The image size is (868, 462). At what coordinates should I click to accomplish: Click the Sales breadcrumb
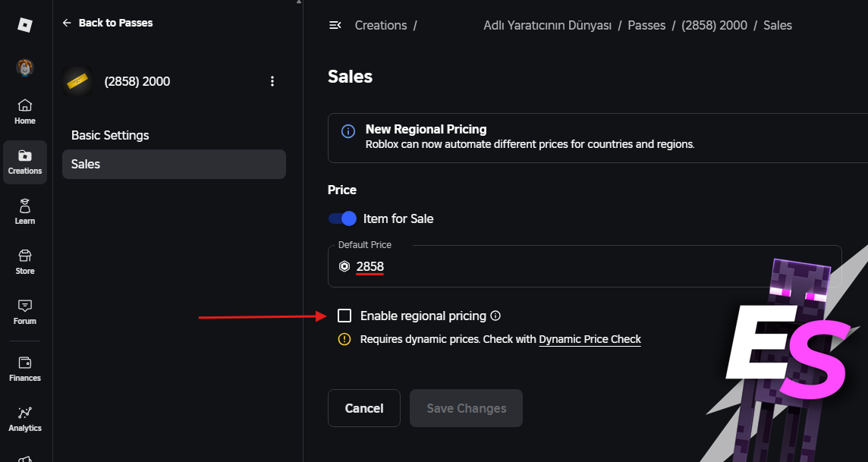click(x=778, y=26)
